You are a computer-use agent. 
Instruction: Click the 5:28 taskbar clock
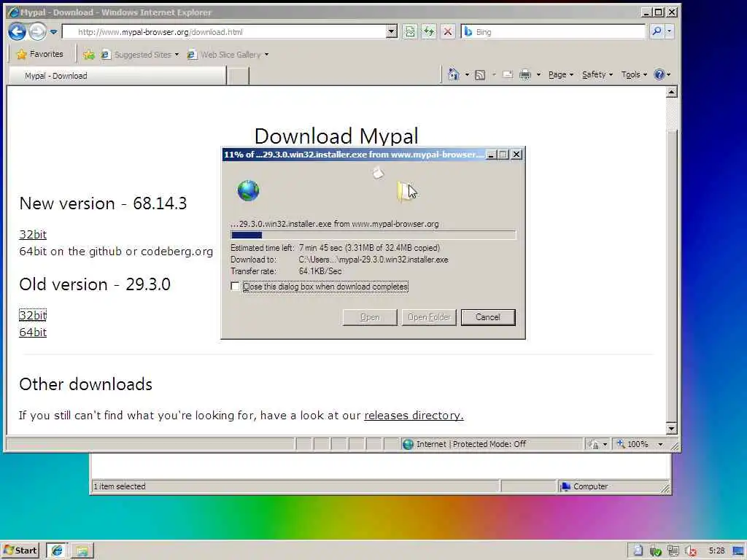[716, 551]
